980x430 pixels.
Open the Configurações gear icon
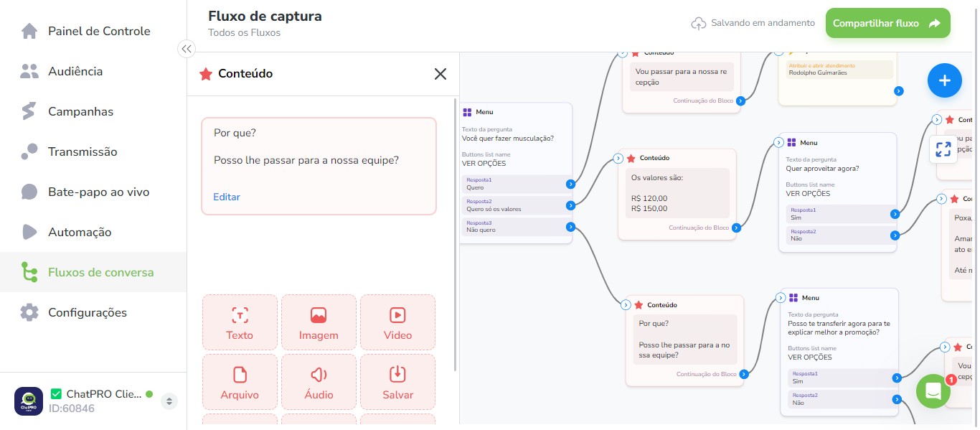29,312
